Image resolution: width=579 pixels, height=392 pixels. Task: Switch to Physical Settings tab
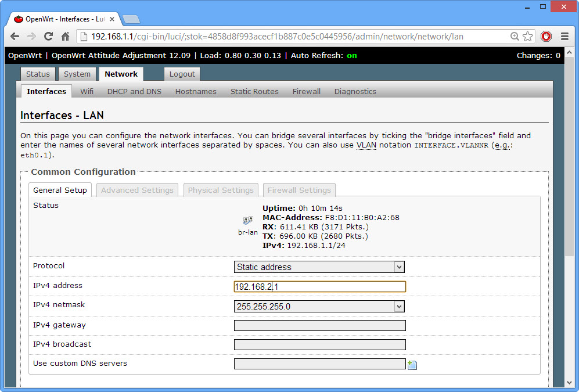point(221,190)
